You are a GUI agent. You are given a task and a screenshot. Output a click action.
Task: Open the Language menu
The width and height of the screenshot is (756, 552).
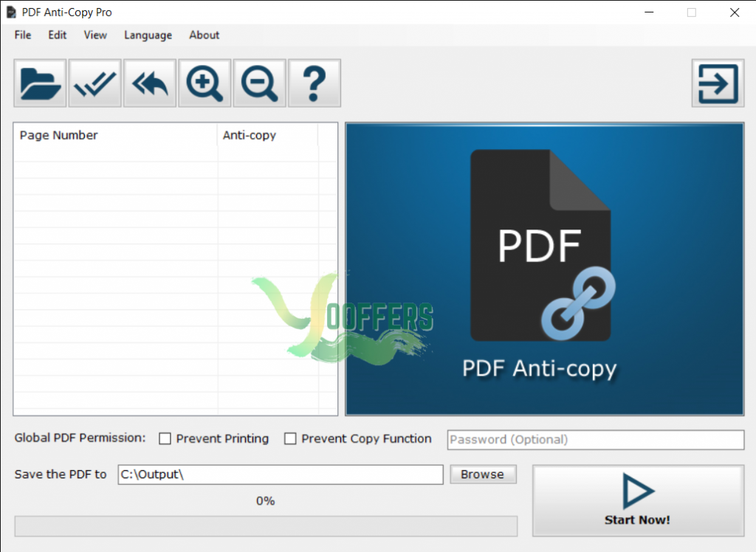pyautogui.click(x=148, y=35)
